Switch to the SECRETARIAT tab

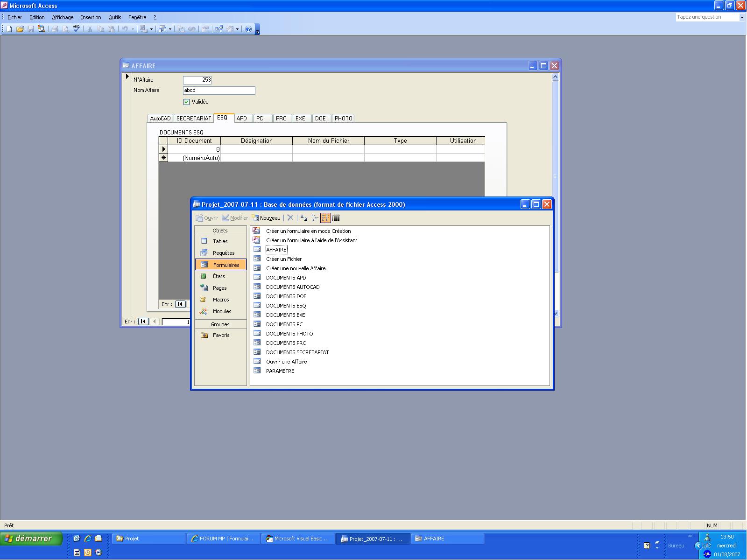pyautogui.click(x=194, y=119)
